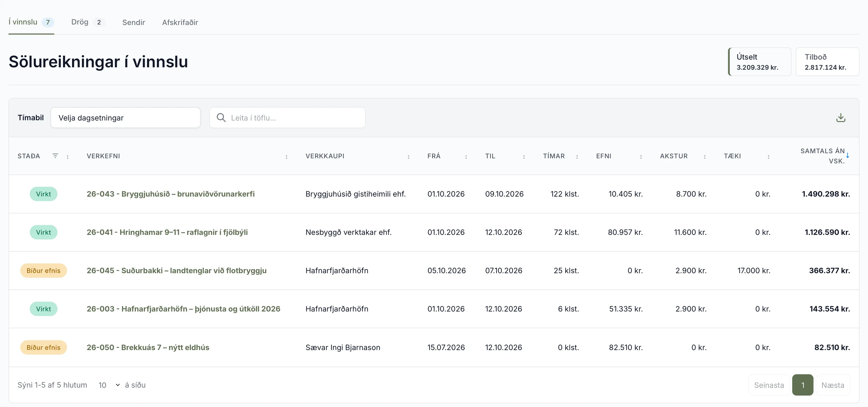Click 122 klst. hours value
This screenshot has width=868, height=407.
coord(564,194)
